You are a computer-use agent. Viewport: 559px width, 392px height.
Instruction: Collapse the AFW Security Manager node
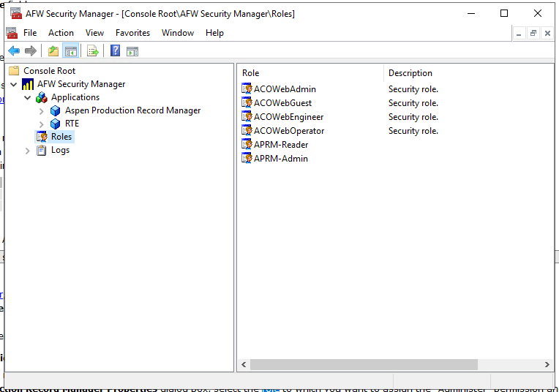coord(14,84)
